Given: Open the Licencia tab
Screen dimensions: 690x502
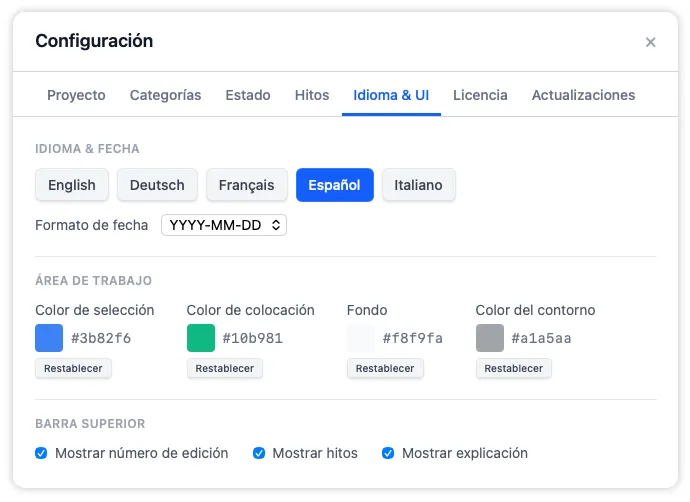Looking at the screenshot, I should tap(480, 95).
